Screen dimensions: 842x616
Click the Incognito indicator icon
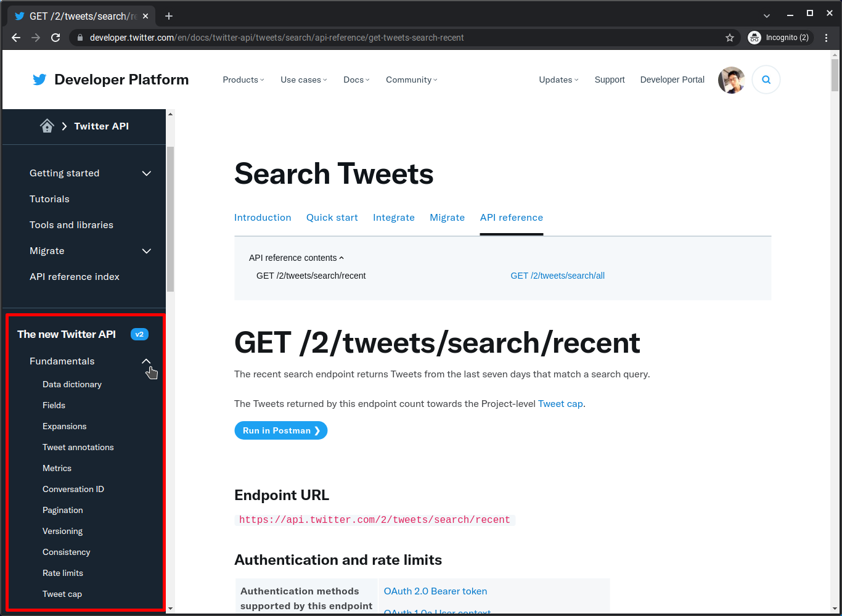(754, 37)
